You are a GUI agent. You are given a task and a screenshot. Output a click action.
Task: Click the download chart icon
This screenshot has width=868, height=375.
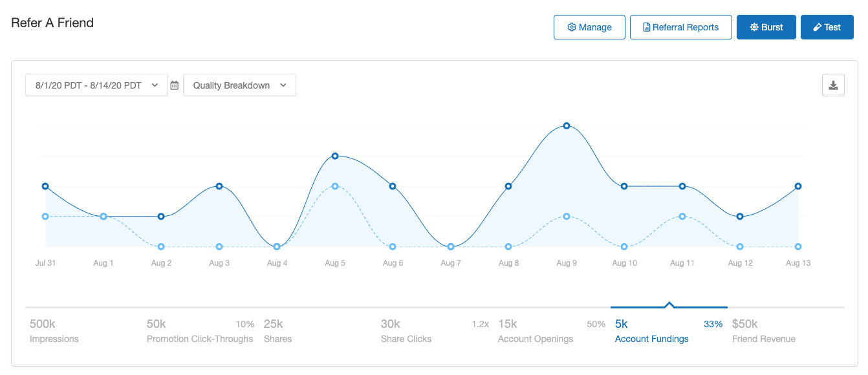click(x=833, y=85)
